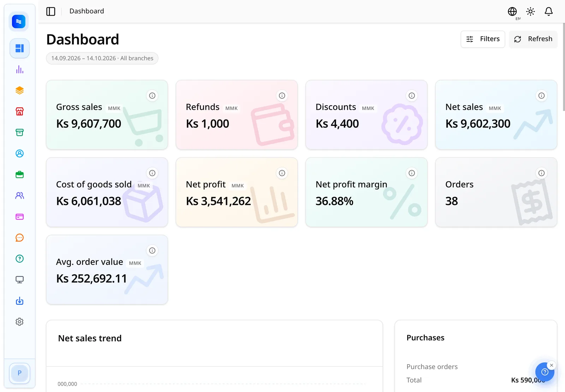Show info for Refunds card
This screenshot has width=565, height=392.
click(x=282, y=96)
